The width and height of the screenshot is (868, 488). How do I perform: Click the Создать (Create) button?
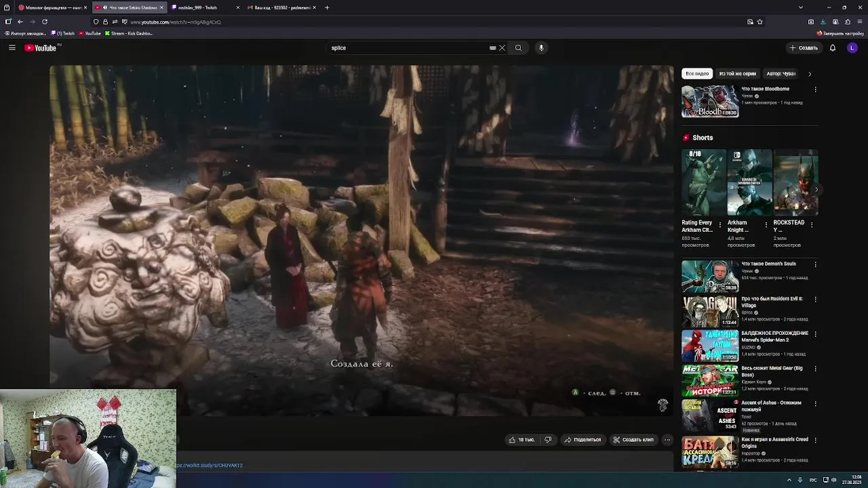pos(804,47)
